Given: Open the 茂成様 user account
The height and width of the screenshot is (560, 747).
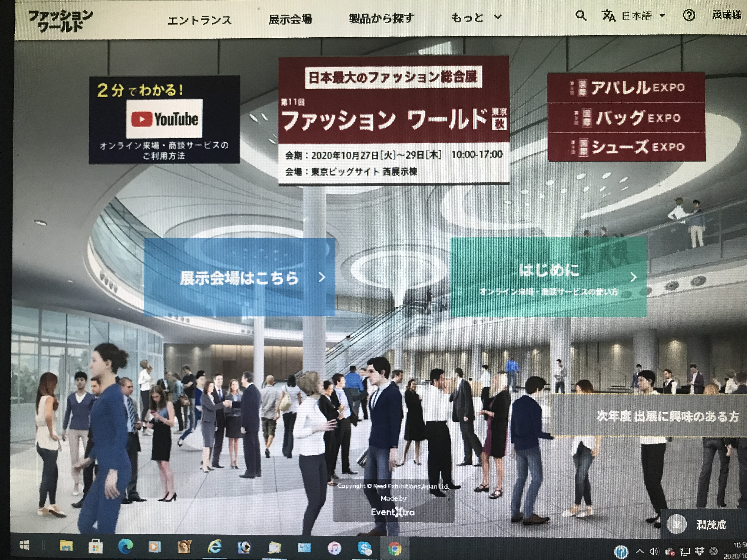Looking at the screenshot, I should [x=727, y=15].
